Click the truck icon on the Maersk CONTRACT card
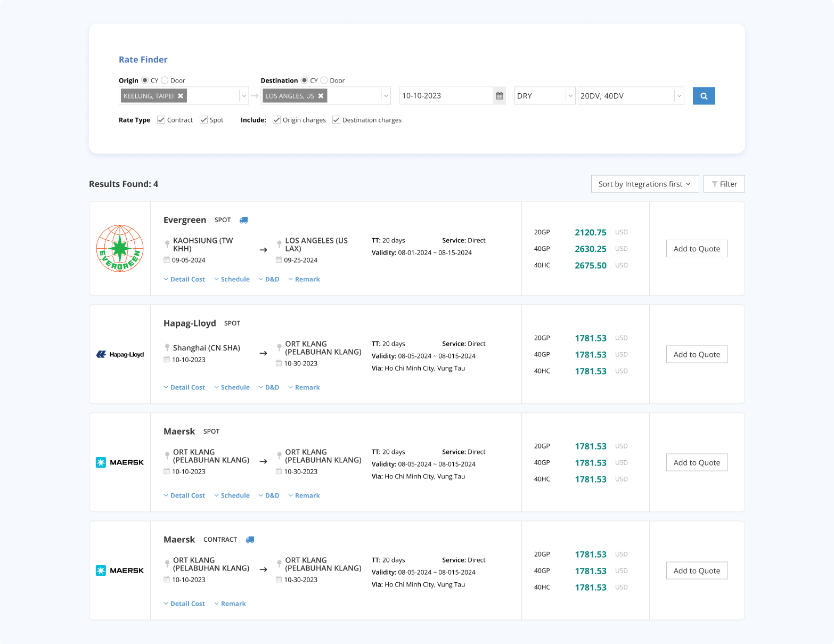The height and width of the screenshot is (644, 834). pyautogui.click(x=250, y=540)
